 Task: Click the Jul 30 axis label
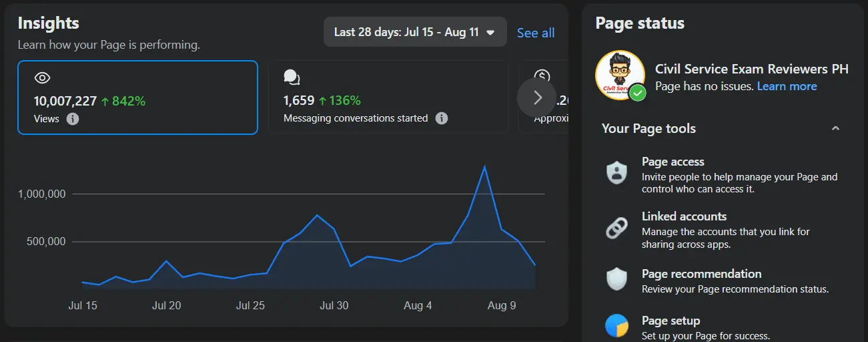pos(334,306)
